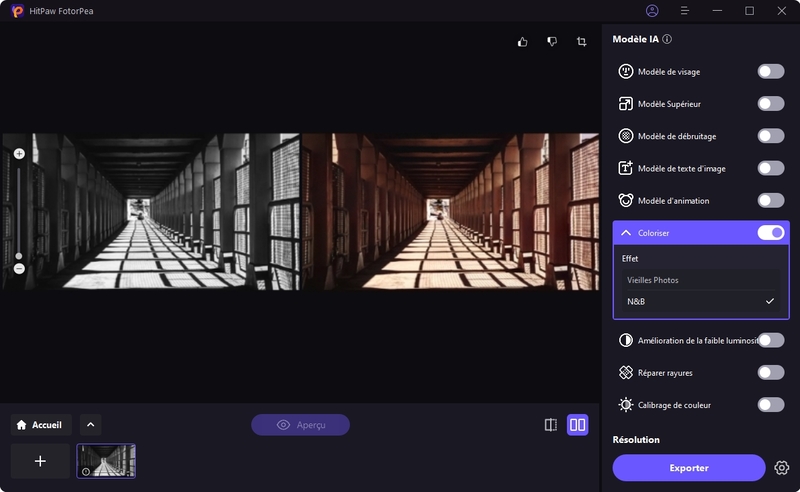Screen dimensions: 800x492
Task: Click the zoom out minus icon
Action: pos(19,268)
